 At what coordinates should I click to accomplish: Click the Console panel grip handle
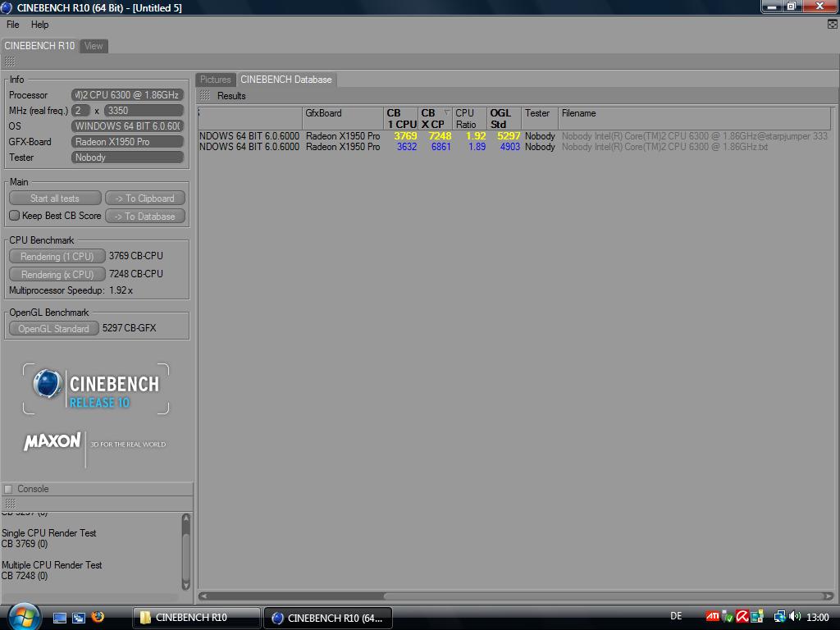[x=10, y=504]
